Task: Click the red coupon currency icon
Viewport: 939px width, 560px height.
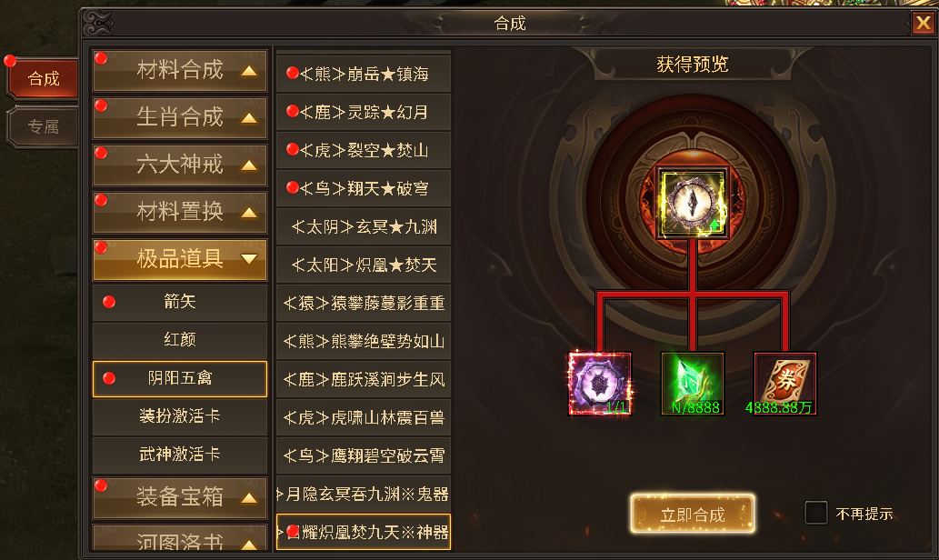Action: click(x=785, y=384)
